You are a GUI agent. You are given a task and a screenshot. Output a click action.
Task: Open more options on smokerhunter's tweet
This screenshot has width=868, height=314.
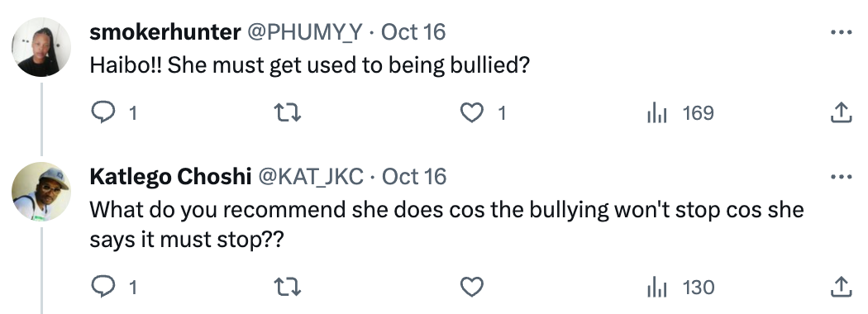pyautogui.click(x=841, y=33)
